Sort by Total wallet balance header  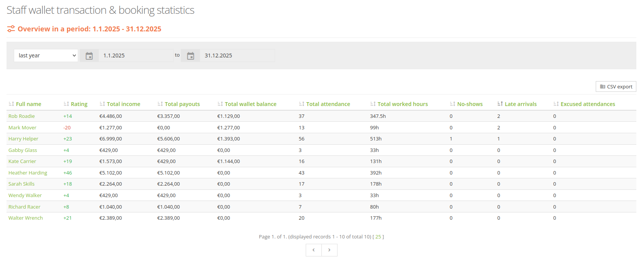[251, 104]
